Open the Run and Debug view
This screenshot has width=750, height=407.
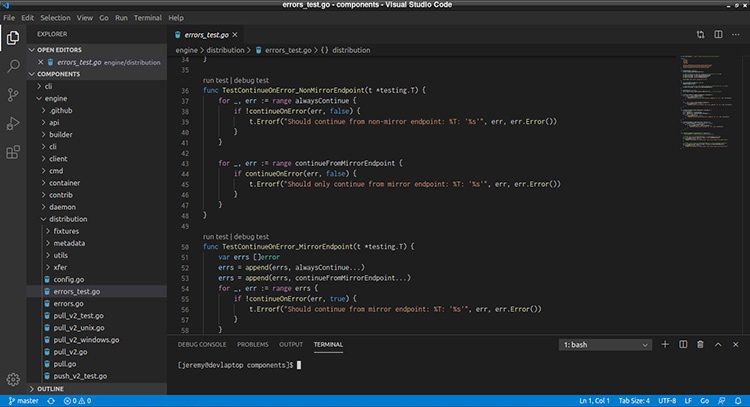pos(14,124)
